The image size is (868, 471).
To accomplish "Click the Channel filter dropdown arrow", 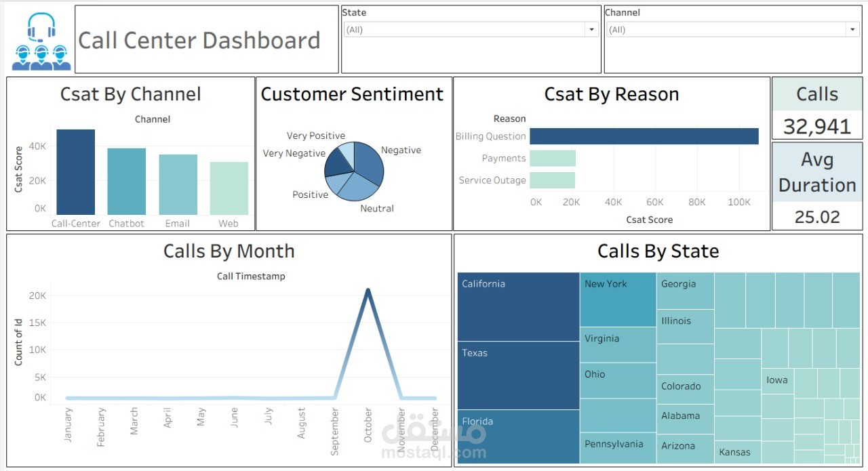I will (853, 30).
